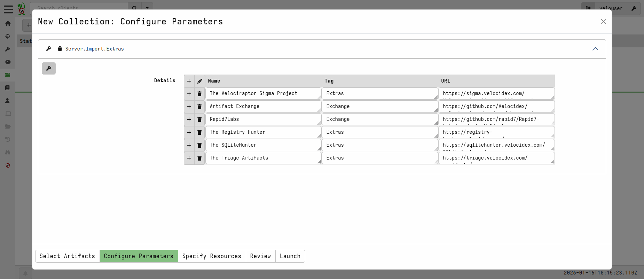Image resolution: width=644 pixels, height=279 pixels.
Task: Open Hunt Manager crosshair icon in sidebar
Action: coord(8,36)
